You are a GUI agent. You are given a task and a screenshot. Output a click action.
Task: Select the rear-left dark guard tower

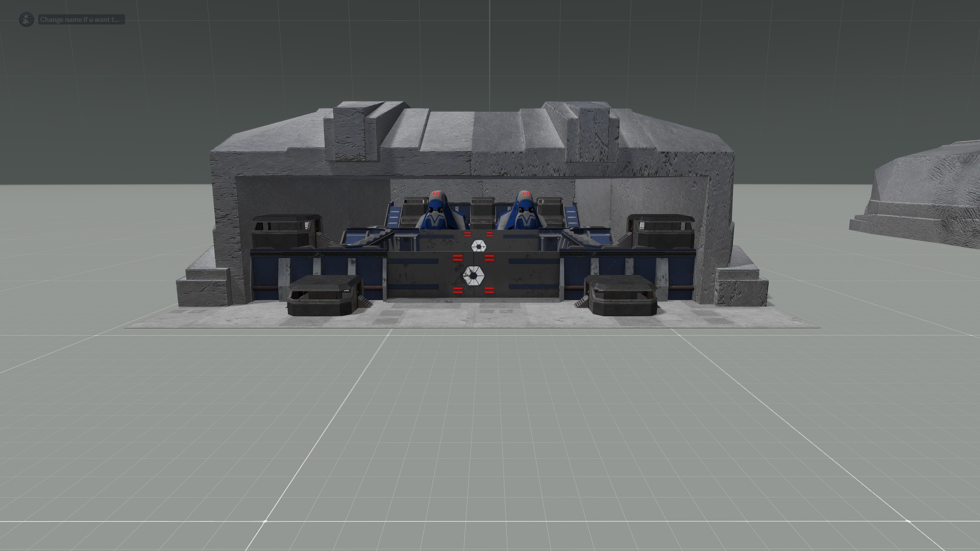pos(286,231)
